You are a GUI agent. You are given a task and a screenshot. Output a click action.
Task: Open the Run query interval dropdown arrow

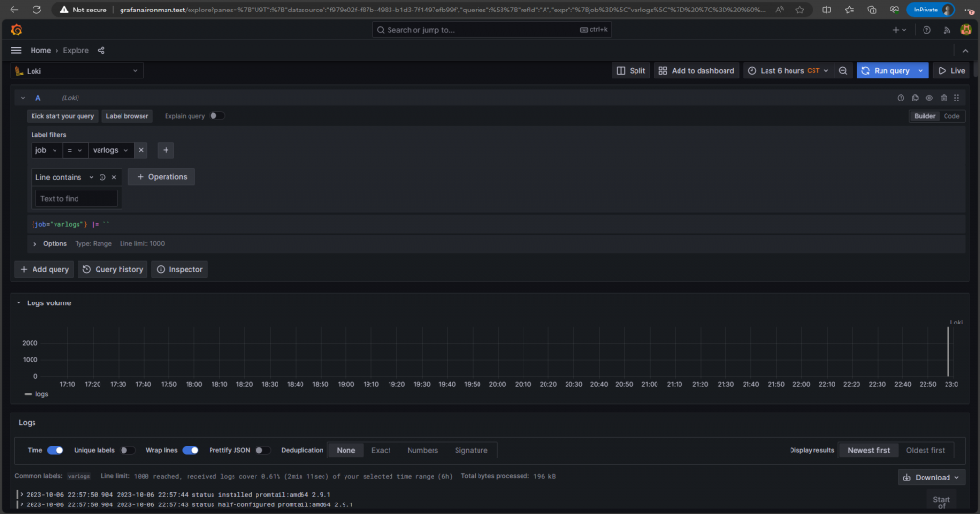921,71
